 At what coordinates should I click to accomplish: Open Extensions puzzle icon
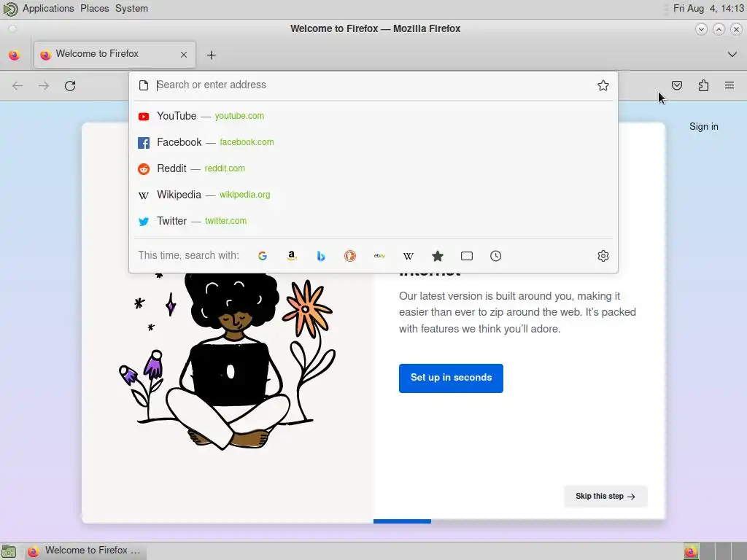tap(703, 85)
